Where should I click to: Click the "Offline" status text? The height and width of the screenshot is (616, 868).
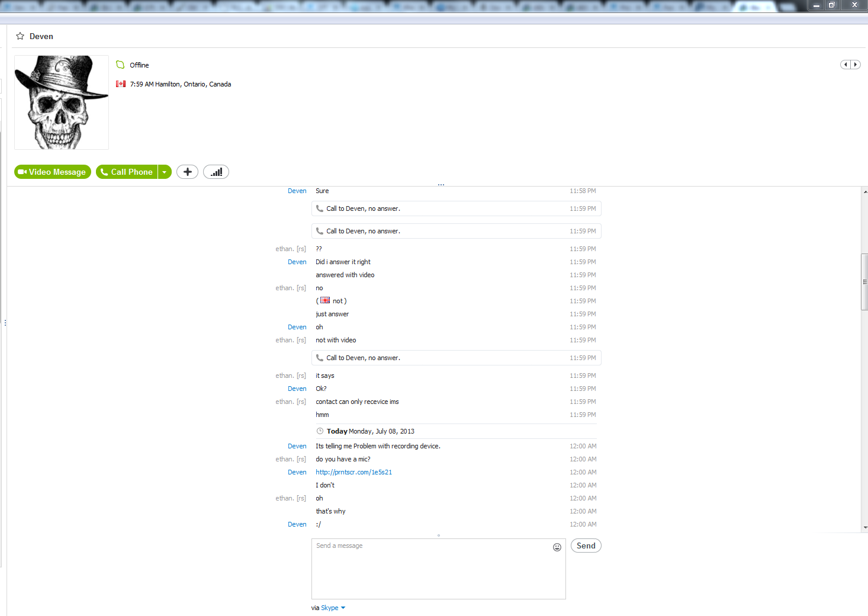tap(140, 65)
